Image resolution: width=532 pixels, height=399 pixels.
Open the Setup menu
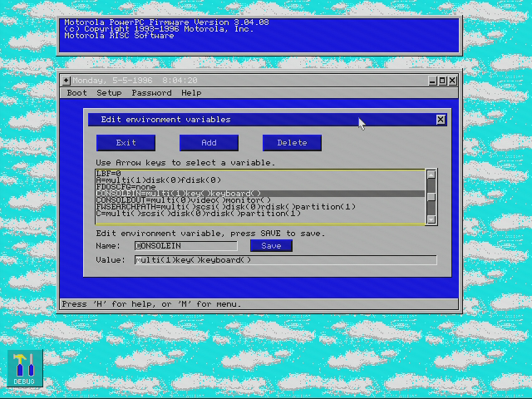tap(109, 93)
